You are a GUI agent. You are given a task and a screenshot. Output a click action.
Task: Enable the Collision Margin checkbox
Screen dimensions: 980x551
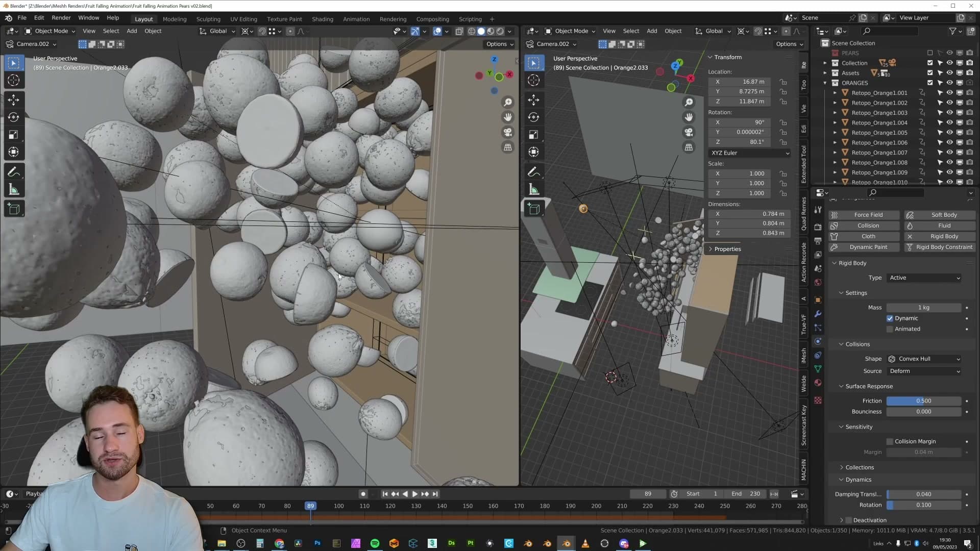tap(890, 442)
